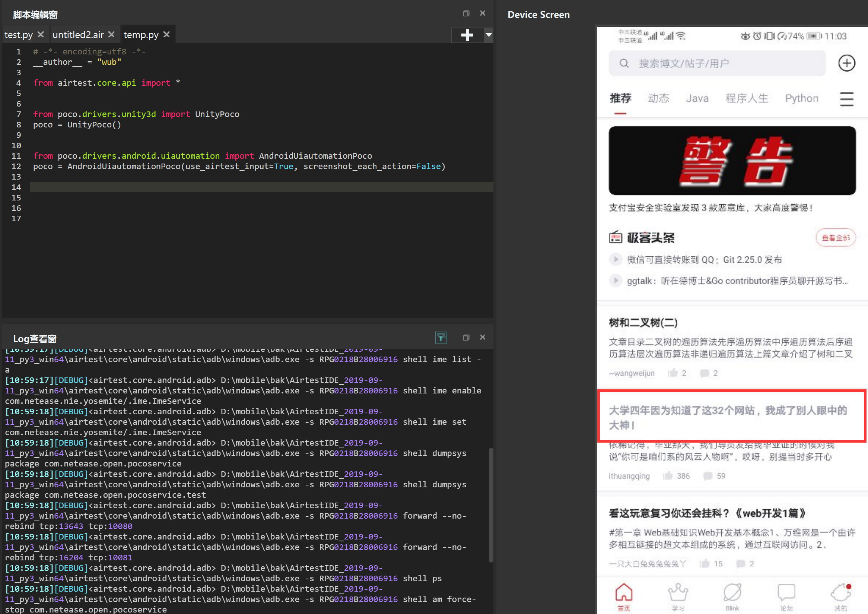Switch to the test.py editor tab
The width and height of the screenshot is (868, 614).
click(x=19, y=34)
